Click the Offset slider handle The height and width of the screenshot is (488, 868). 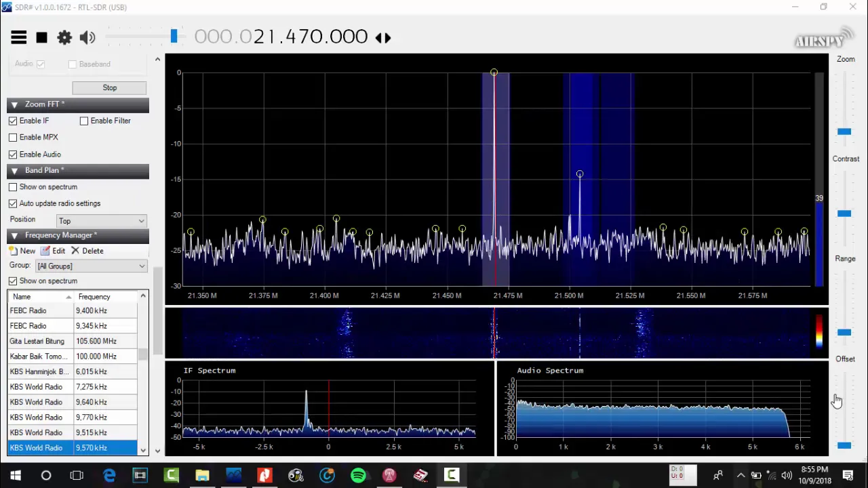[x=844, y=445]
